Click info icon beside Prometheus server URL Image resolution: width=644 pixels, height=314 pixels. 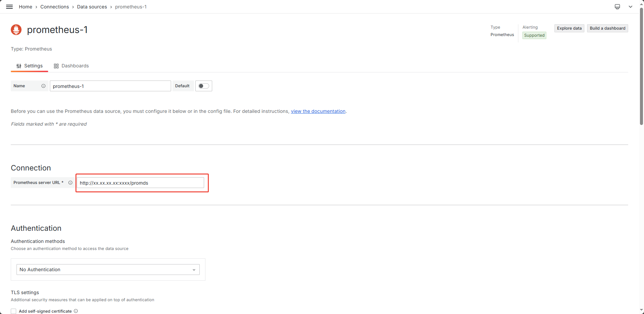(70, 183)
